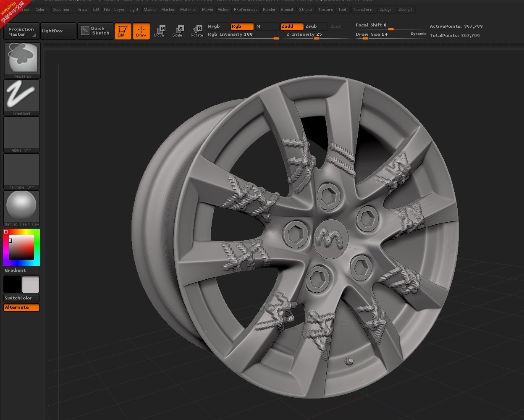The height and width of the screenshot is (420, 524).
Task: Click the SwitchColor button
Action: tap(21, 298)
